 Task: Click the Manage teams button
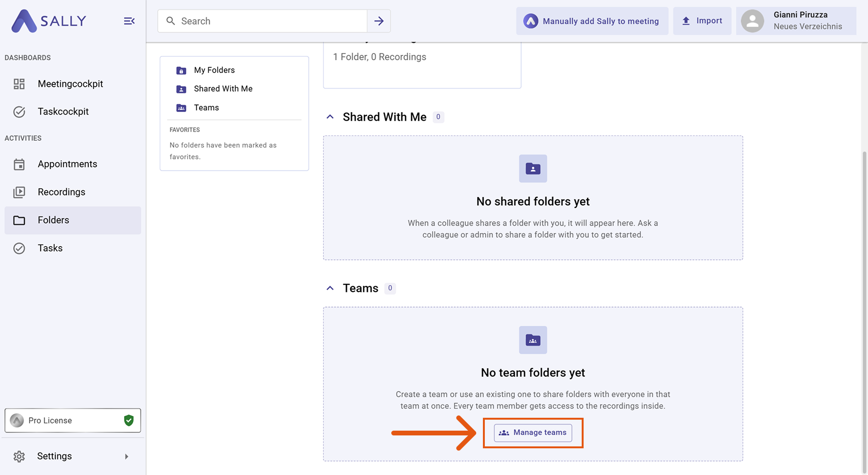point(533,433)
